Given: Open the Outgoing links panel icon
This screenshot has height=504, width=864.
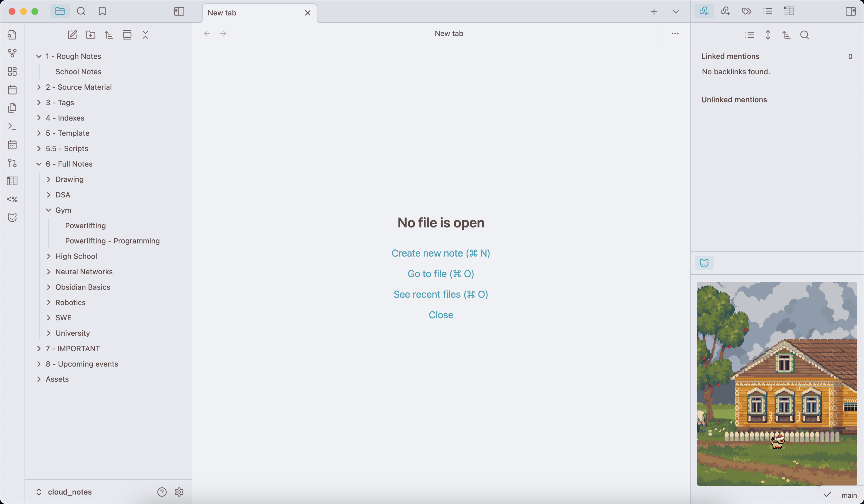Looking at the screenshot, I should [x=725, y=11].
